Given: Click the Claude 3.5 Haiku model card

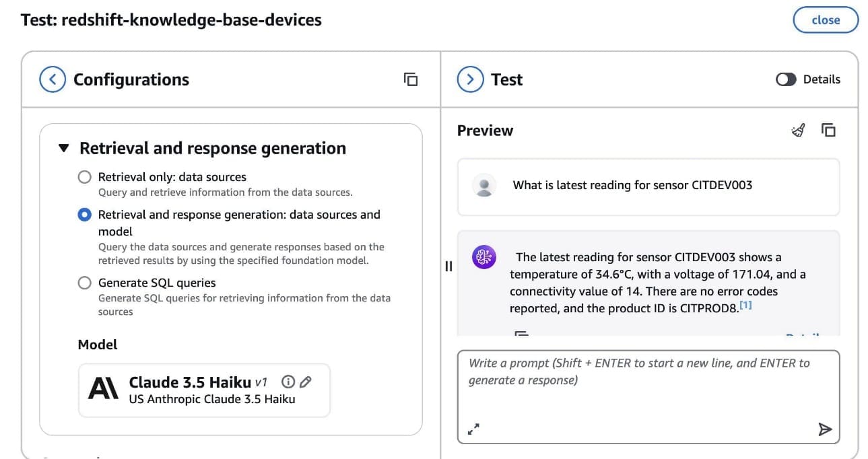Looking at the screenshot, I should 204,390.
